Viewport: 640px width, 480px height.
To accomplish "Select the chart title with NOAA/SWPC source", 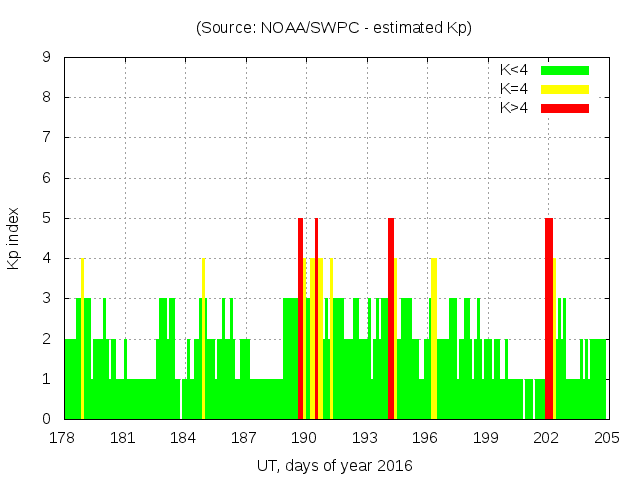I will point(334,28).
